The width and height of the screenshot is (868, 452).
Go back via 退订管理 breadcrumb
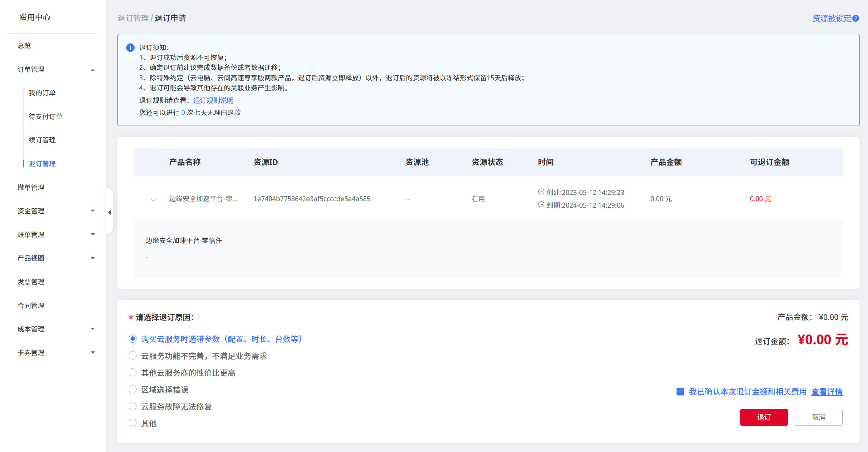pyautogui.click(x=133, y=18)
